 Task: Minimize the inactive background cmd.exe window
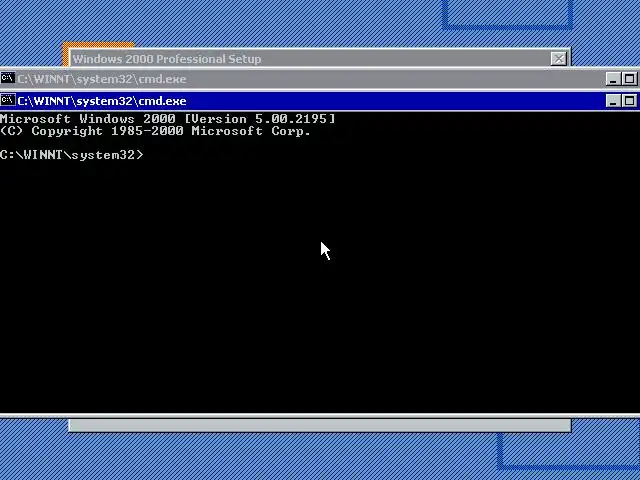point(613,79)
